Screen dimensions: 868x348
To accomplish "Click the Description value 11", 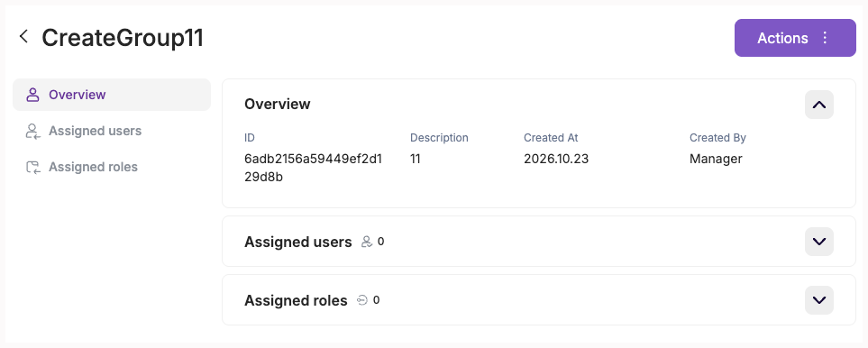I will (416, 160).
